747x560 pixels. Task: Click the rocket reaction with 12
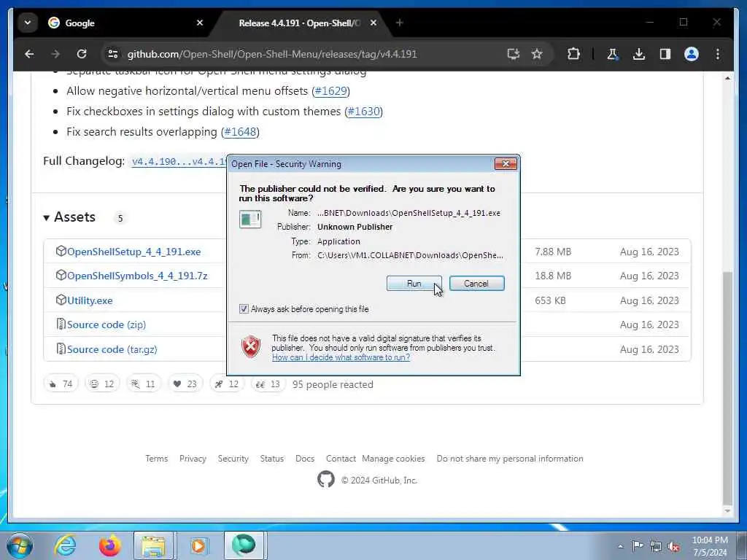click(227, 384)
